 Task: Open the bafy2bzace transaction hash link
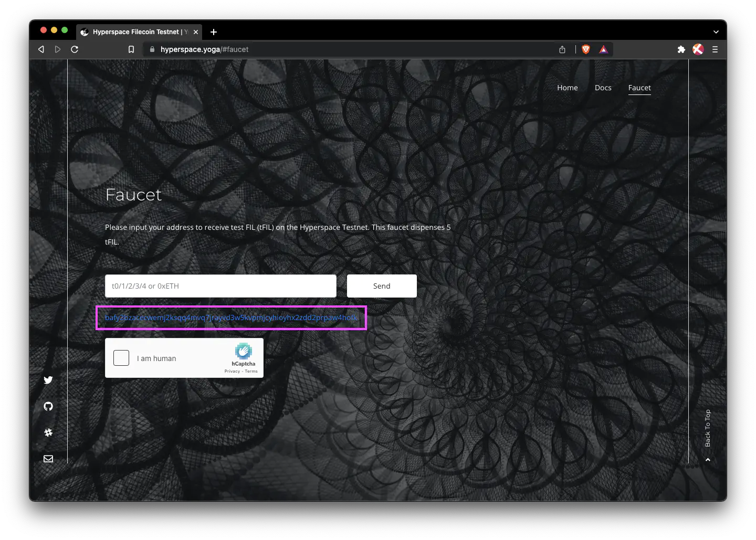click(232, 317)
